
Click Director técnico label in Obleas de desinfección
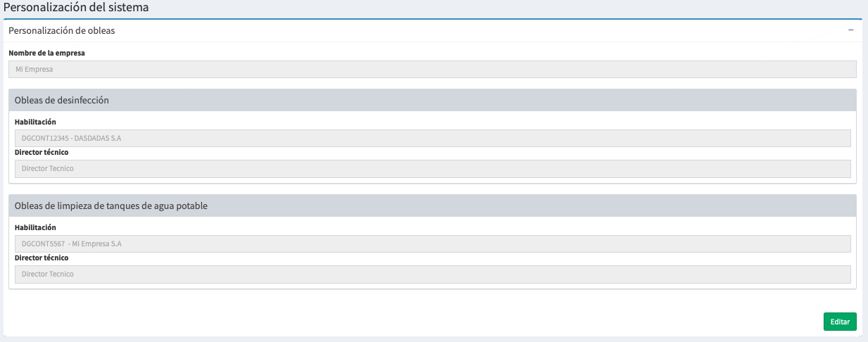coord(42,152)
